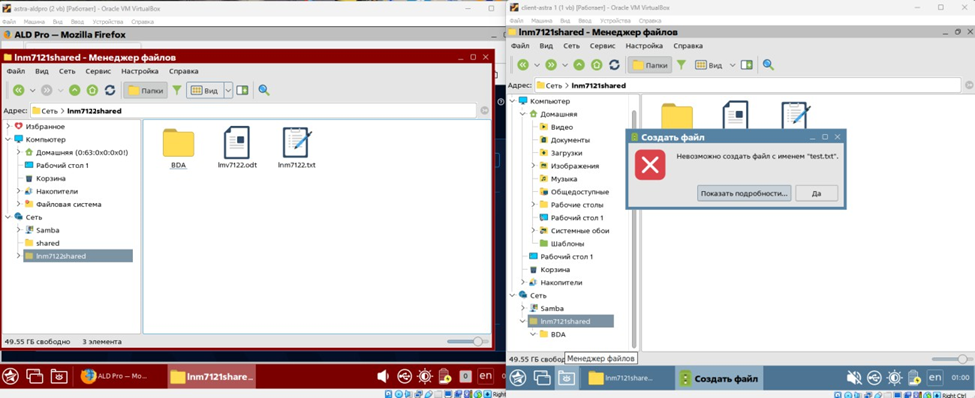Open search in right file manager toolbar

click(x=768, y=65)
